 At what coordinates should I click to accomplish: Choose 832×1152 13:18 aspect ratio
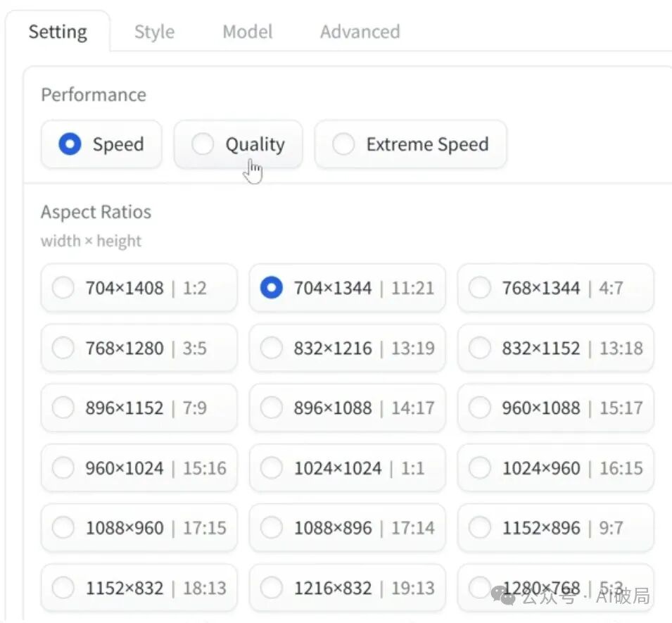click(555, 348)
